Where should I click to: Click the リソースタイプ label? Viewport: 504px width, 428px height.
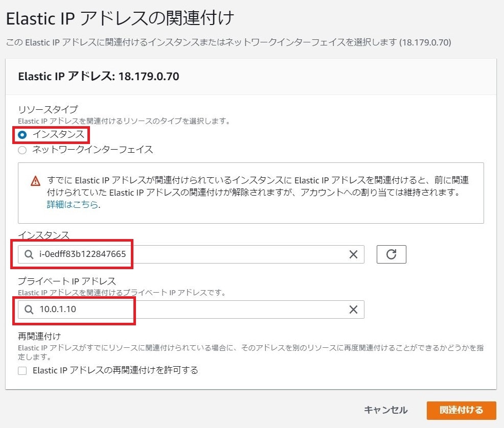coord(48,109)
